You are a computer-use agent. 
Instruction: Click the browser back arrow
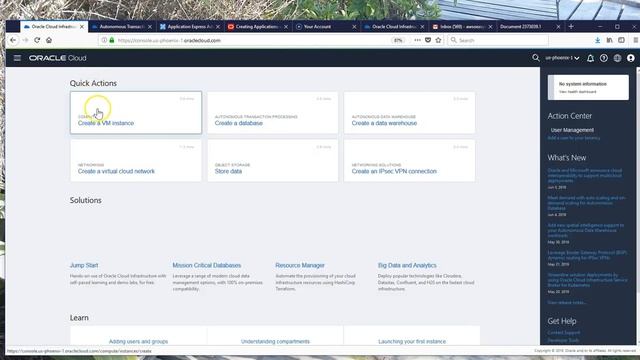(13, 40)
